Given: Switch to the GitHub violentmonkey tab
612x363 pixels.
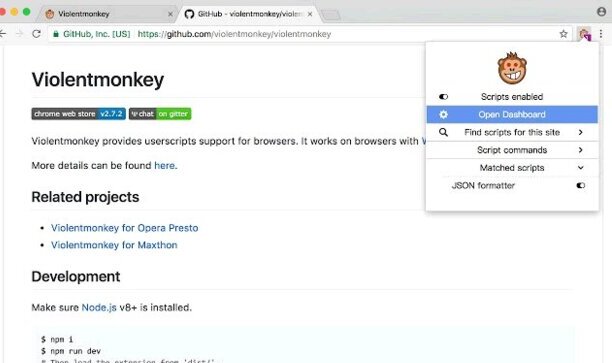Looking at the screenshot, I should (249, 14).
